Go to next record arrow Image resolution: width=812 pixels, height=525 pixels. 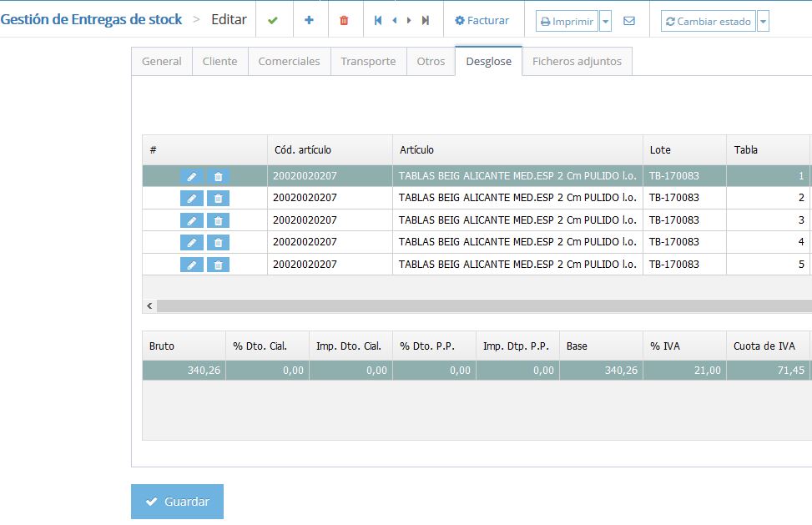[409, 20]
